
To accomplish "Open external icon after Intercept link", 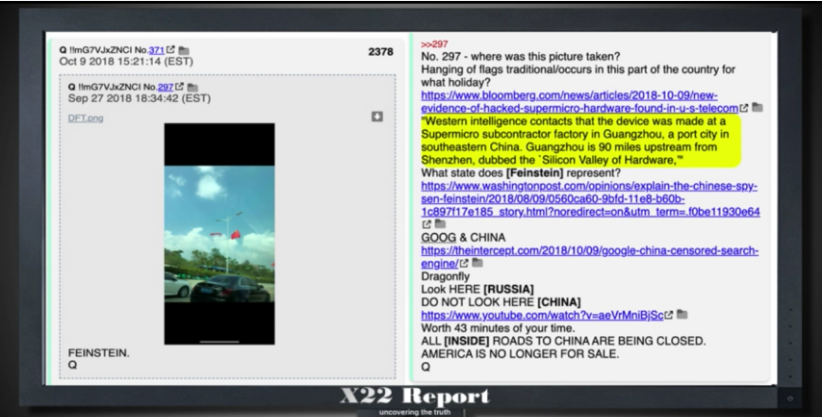I will pyautogui.click(x=464, y=263).
